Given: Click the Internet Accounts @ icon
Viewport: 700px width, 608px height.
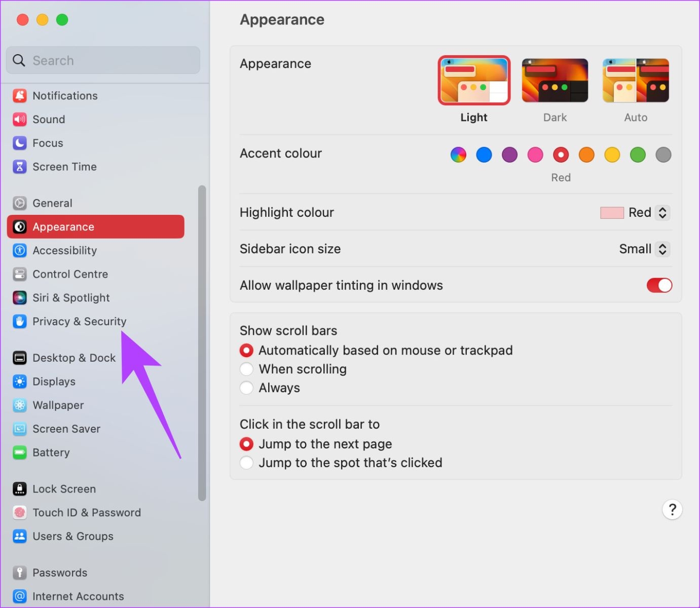Looking at the screenshot, I should click(x=20, y=596).
